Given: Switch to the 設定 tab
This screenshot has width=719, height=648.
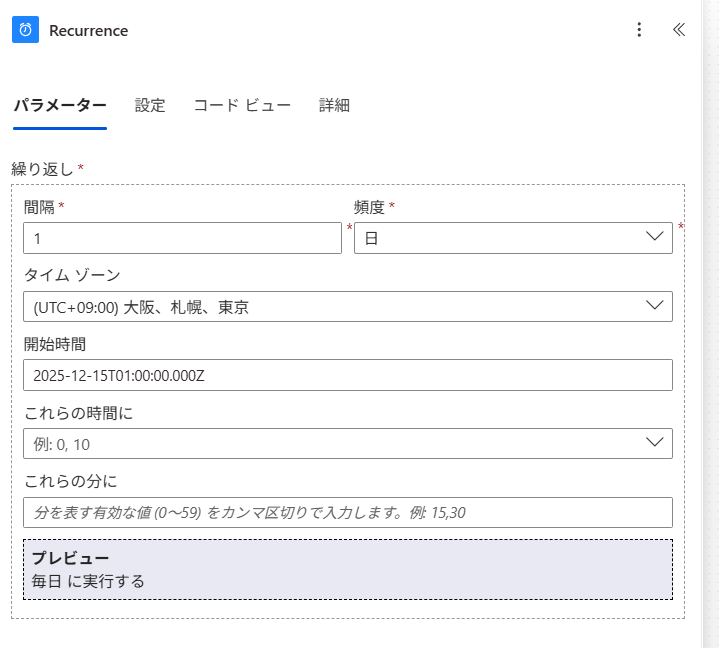Looking at the screenshot, I should (150, 105).
